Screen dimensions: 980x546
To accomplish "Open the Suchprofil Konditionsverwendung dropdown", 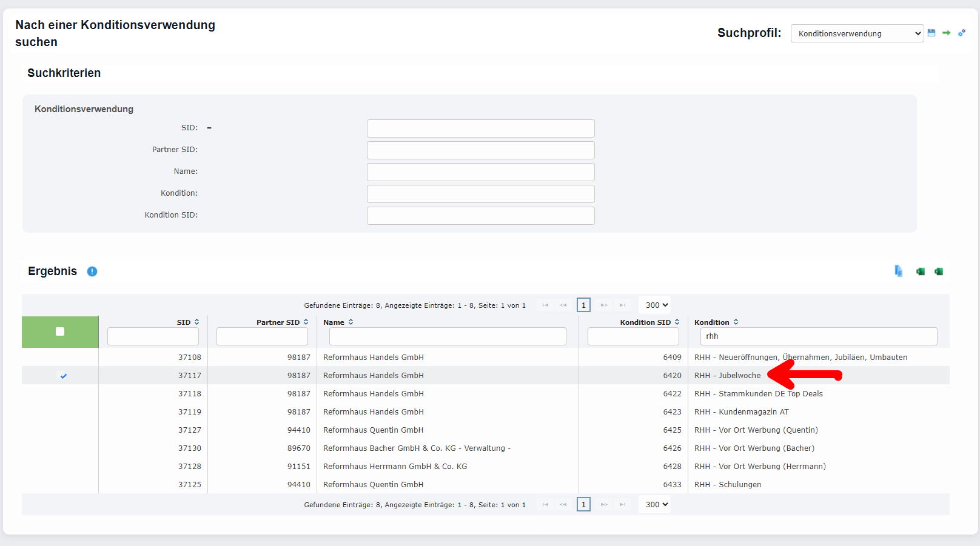I will coord(857,33).
